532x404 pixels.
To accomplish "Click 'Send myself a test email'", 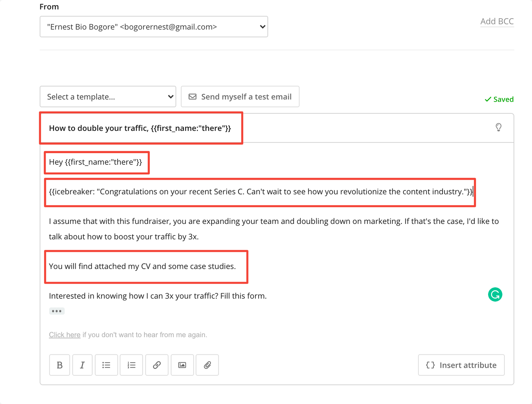I will 240,96.
